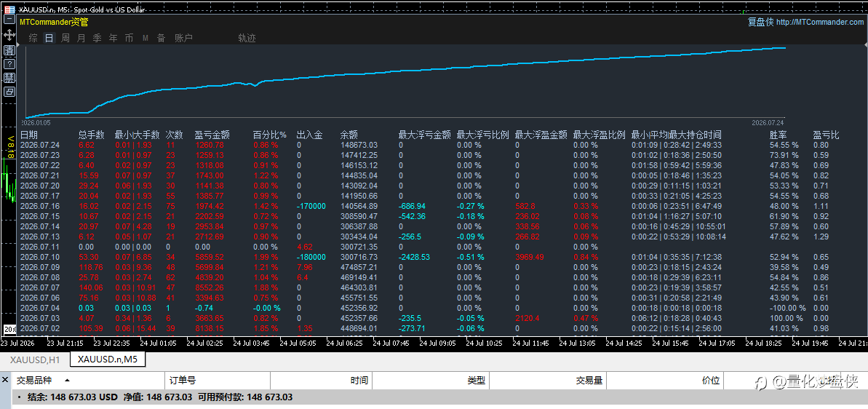Click the MTCommander资管 title

54,22
